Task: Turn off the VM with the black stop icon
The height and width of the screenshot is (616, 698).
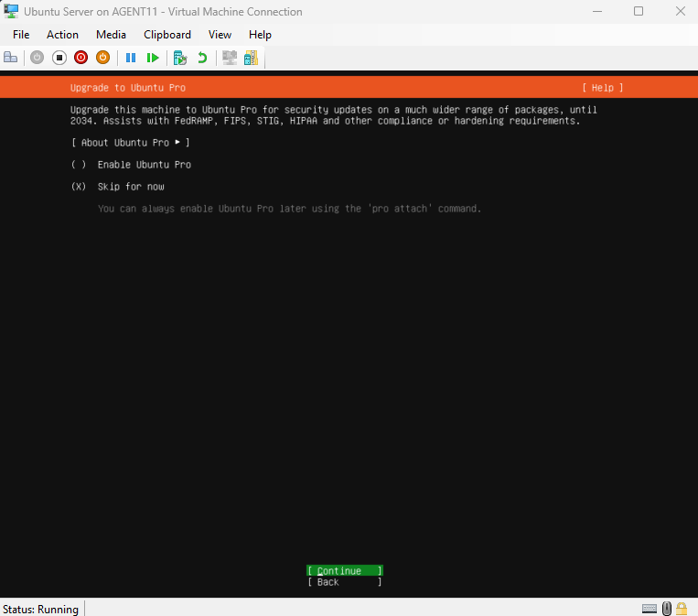Action: tap(59, 58)
